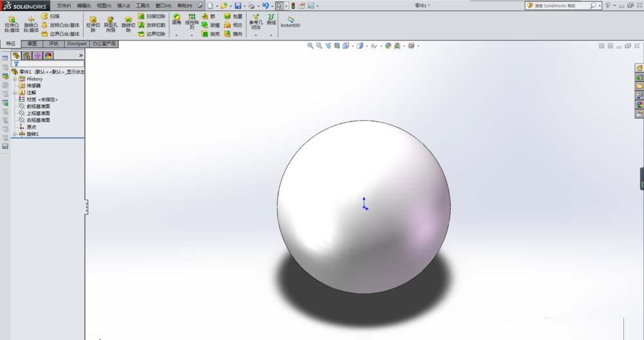This screenshot has height=340, width=644.
Task: Open the 文件 File menu
Action: point(64,6)
